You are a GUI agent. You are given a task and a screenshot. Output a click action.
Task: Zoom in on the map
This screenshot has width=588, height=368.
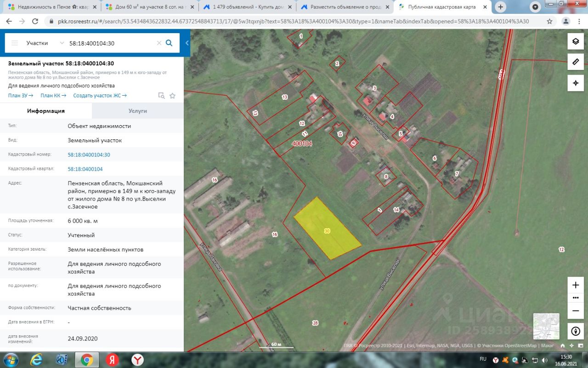click(576, 285)
